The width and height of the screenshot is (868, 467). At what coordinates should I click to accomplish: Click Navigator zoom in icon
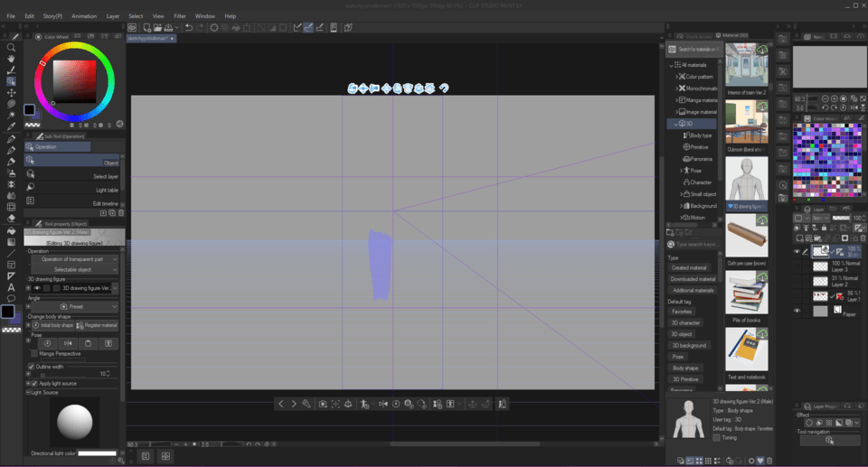coord(835,98)
